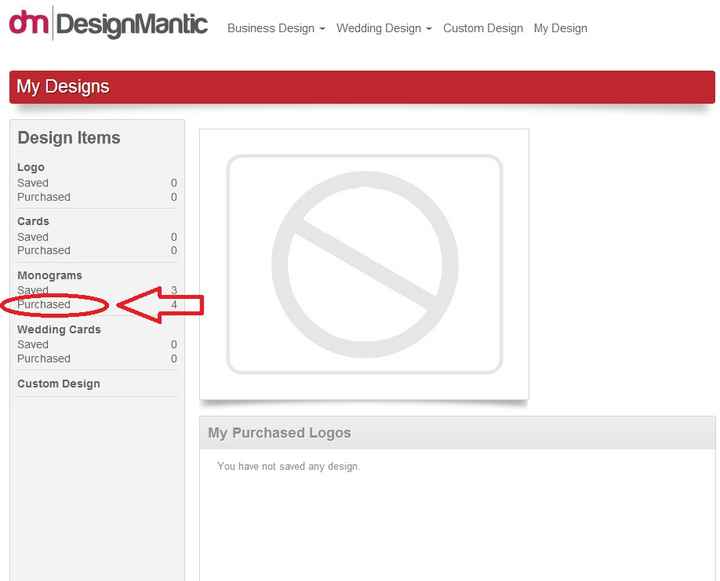This screenshot has height=581, width=720.
Task: Click the circled Purchased link under Monograms
Action: (44, 305)
